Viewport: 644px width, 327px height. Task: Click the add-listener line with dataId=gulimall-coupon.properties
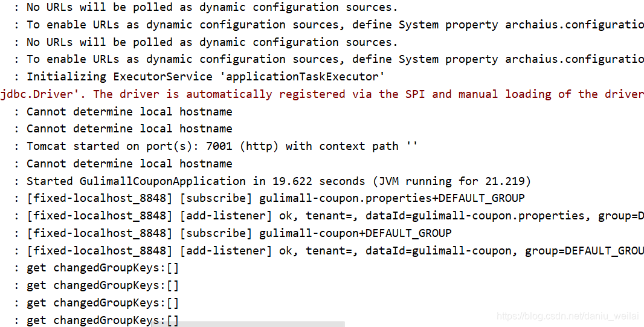(329, 216)
